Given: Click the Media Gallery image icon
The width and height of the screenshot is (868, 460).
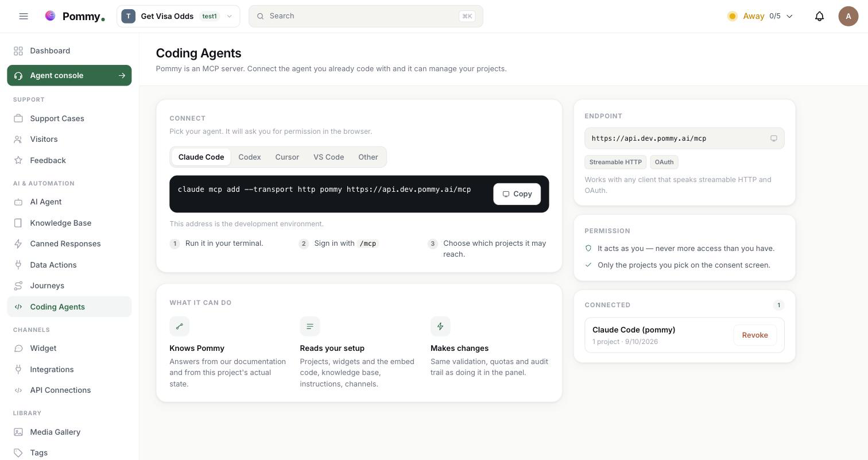Looking at the screenshot, I should click(18, 432).
